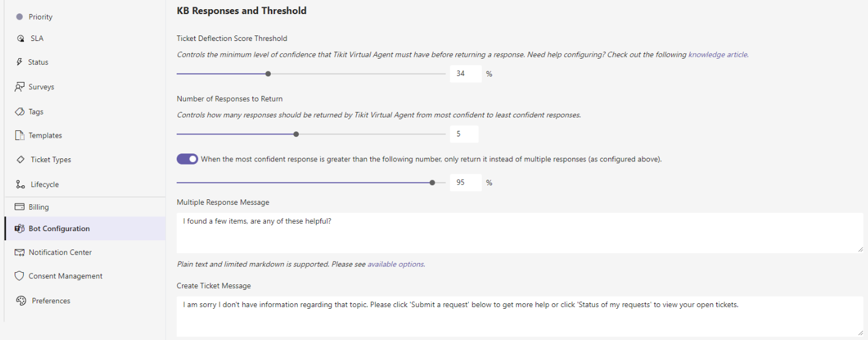The image size is (868, 340).
Task: Click the Multiple Response Message text box
Action: 520,233
